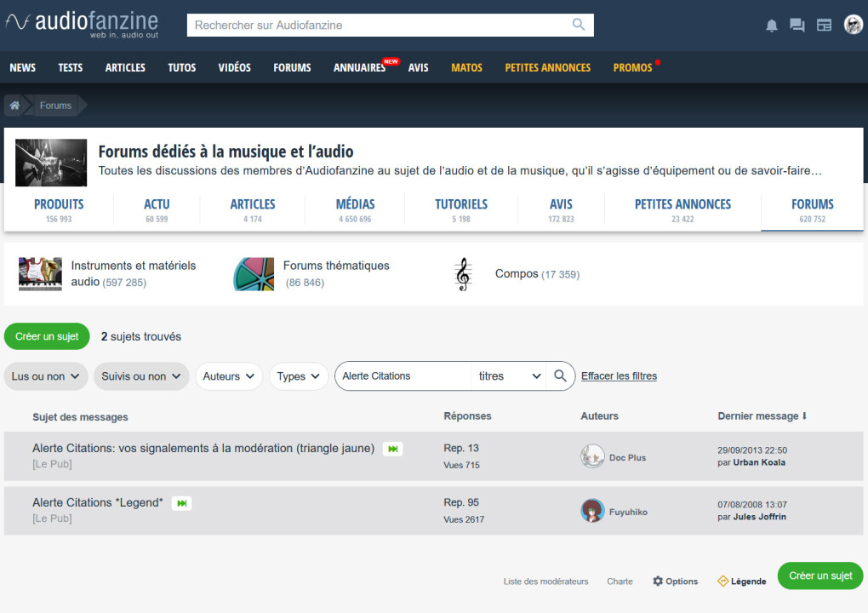
Task: Jump to last message of triangle jaune topic
Action: click(x=392, y=449)
